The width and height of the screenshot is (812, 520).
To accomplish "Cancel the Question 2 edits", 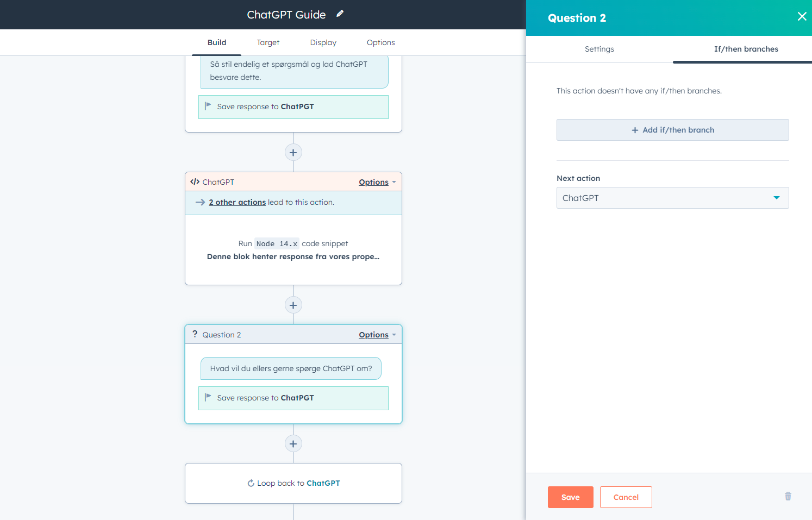I will point(626,497).
